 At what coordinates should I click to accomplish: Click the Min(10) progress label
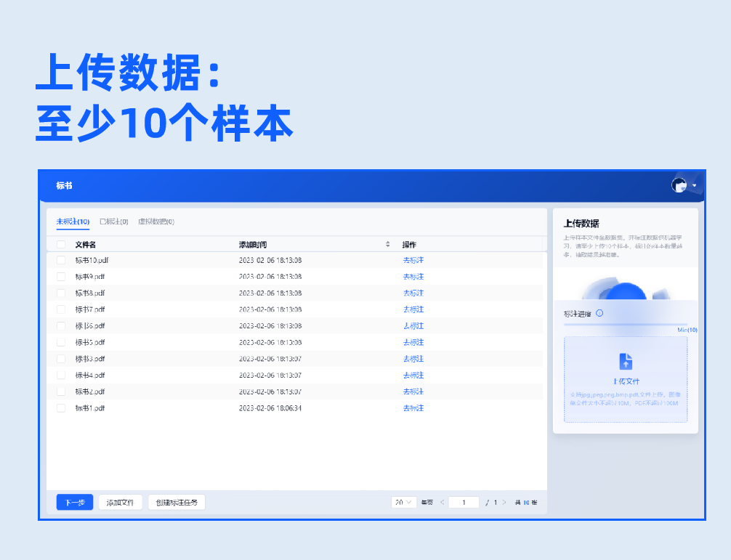(687, 330)
